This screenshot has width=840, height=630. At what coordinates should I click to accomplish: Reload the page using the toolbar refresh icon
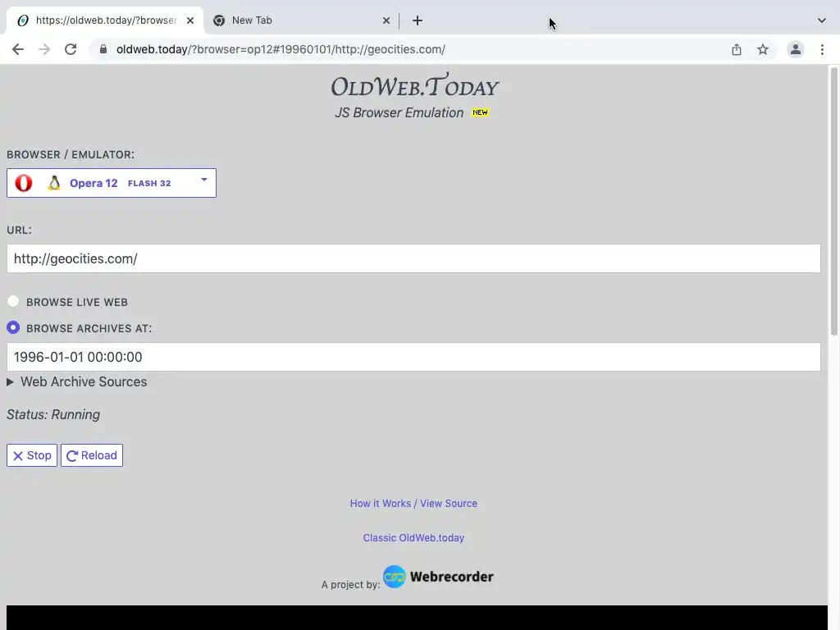click(x=71, y=49)
